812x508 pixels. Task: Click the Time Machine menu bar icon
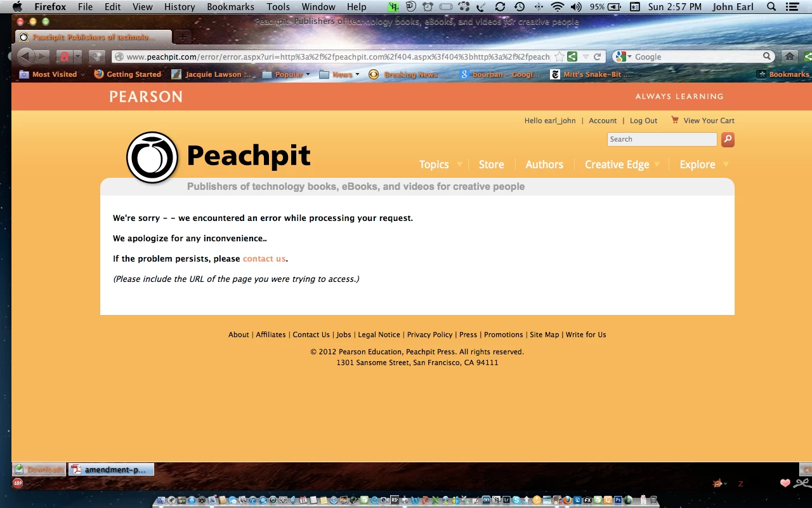coord(520,7)
